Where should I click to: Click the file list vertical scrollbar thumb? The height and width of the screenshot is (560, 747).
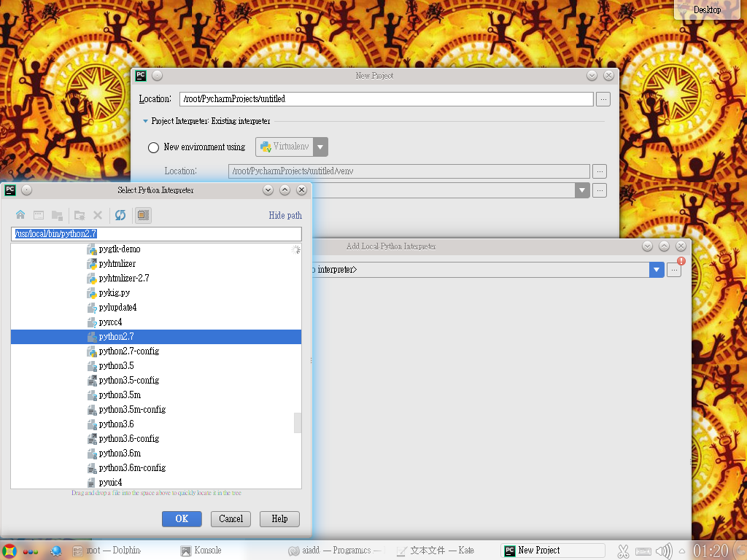[x=298, y=423]
